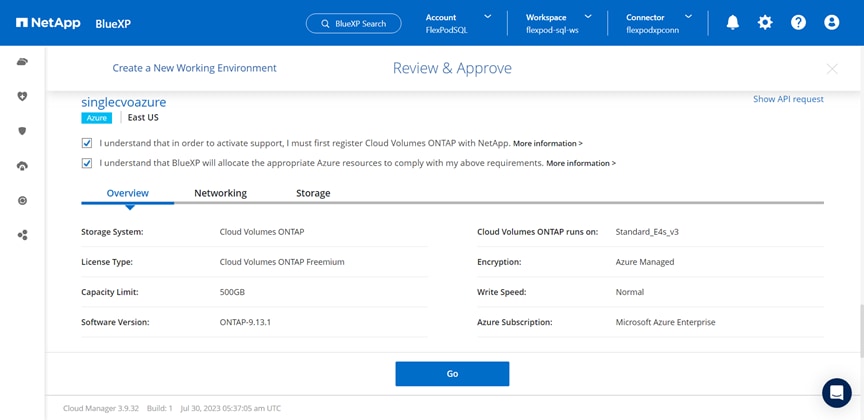Image resolution: width=864 pixels, height=420 pixels.
Task: Click the singlecvoazure environment name
Action: coord(123,103)
